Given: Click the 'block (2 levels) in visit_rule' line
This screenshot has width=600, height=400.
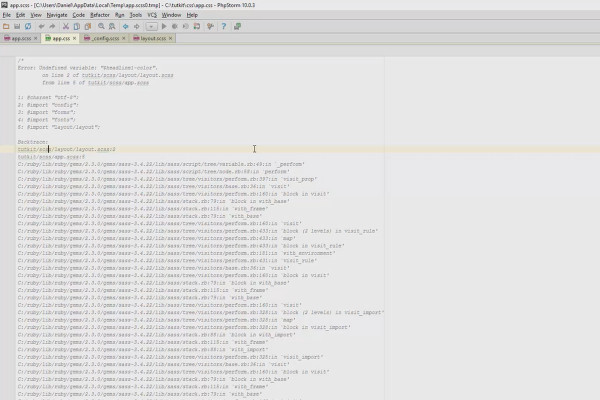Looking at the screenshot, I should [x=198, y=231].
